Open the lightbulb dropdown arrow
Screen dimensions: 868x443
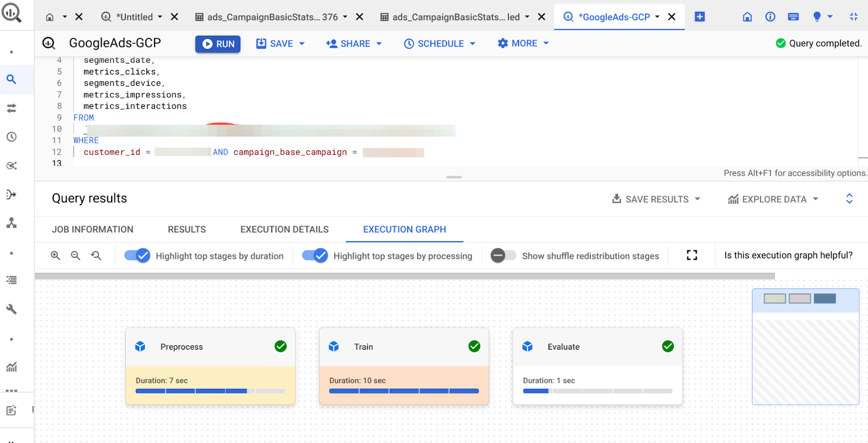830,17
